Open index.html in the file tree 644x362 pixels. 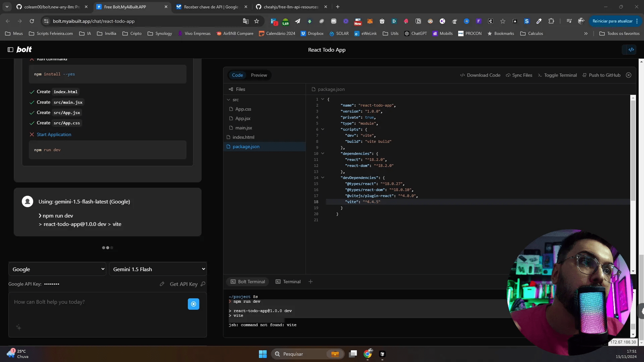(x=244, y=137)
